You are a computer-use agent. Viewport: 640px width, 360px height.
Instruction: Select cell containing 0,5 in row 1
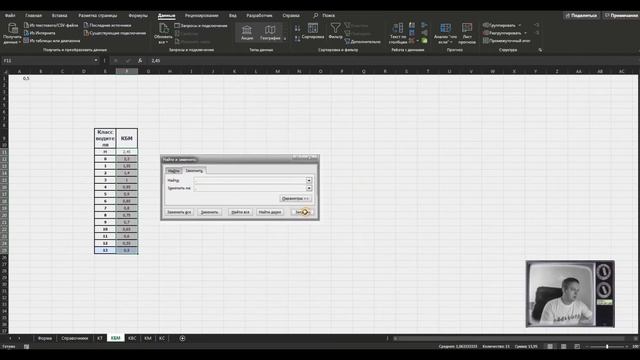point(19,78)
